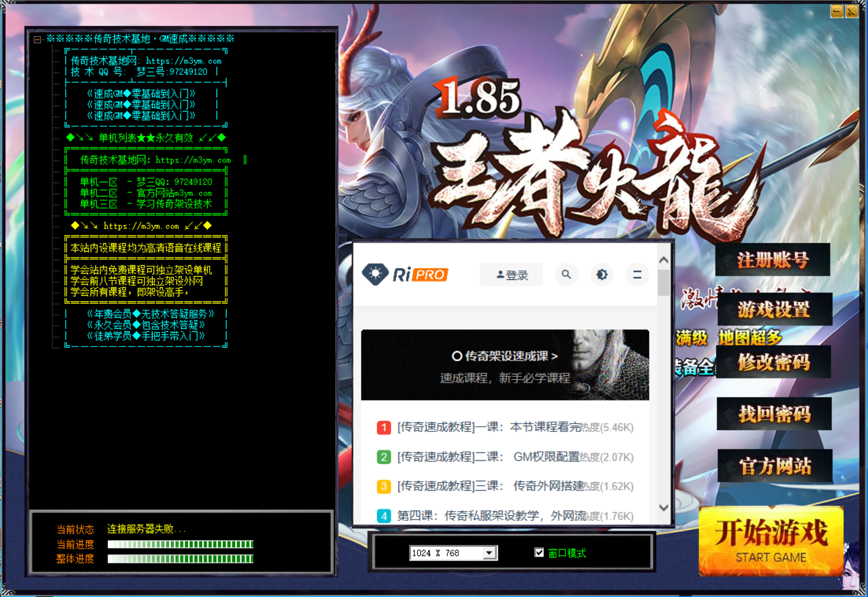Open 游戏设置 game settings
This screenshot has height=597, width=868.
coord(774,309)
